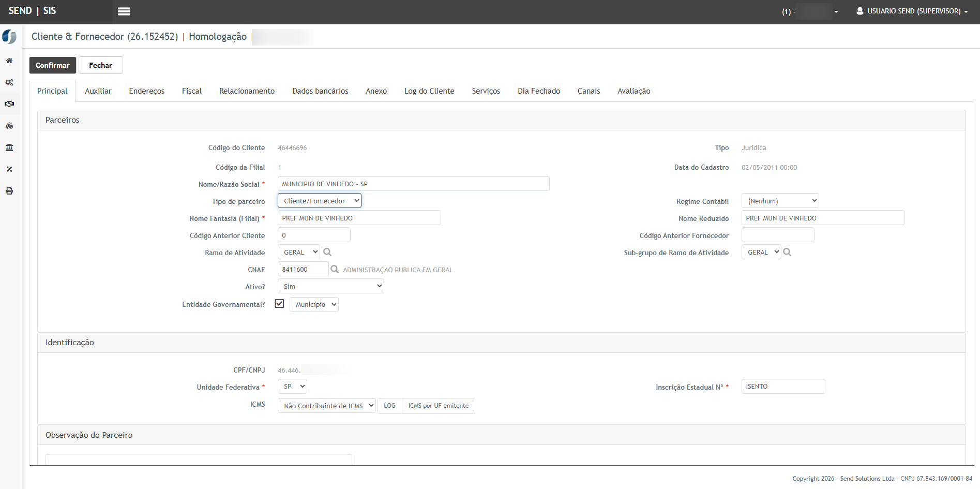Open the Log do Cliente tab

(x=429, y=91)
